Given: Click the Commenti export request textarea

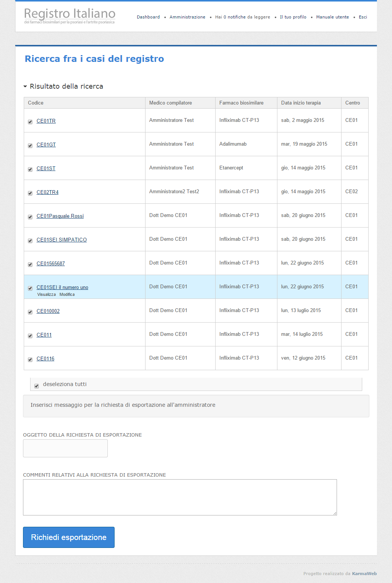Looking at the screenshot, I should pyautogui.click(x=180, y=497).
